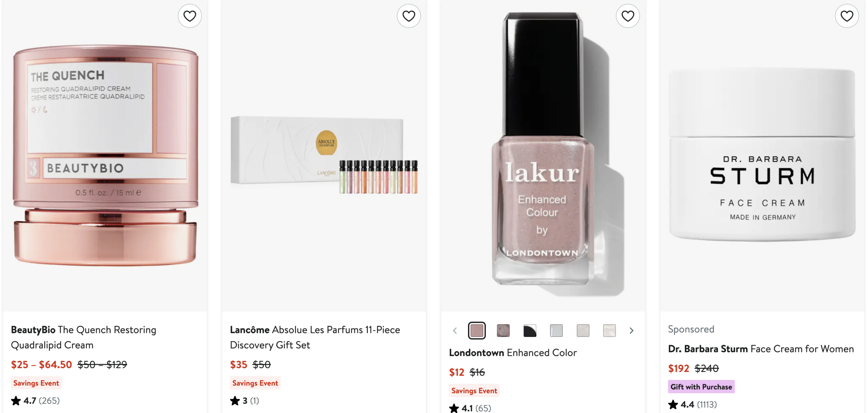The width and height of the screenshot is (868, 413).
Task: Open the Londontown Enhanced Color title link
Action: click(513, 353)
